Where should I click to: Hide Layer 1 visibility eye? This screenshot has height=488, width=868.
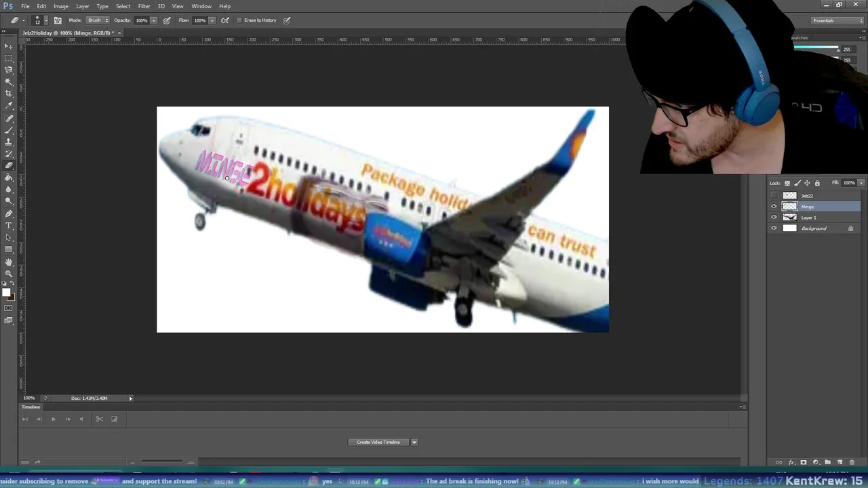click(774, 218)
